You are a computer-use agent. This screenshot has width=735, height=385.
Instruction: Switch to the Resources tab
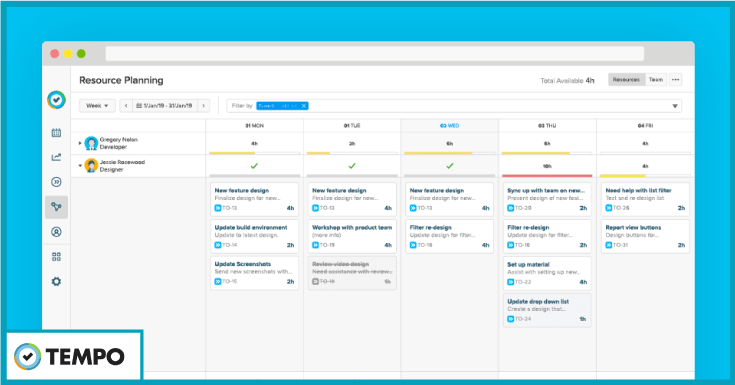(x=626, y=80)
